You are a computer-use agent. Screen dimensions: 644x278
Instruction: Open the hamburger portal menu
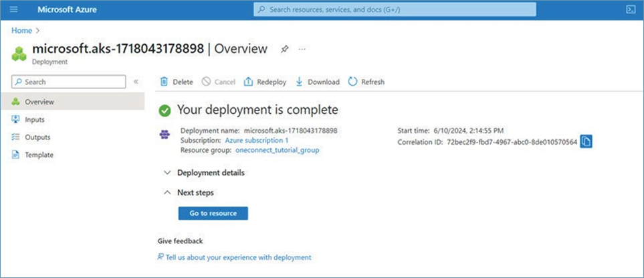click(14, 10)
